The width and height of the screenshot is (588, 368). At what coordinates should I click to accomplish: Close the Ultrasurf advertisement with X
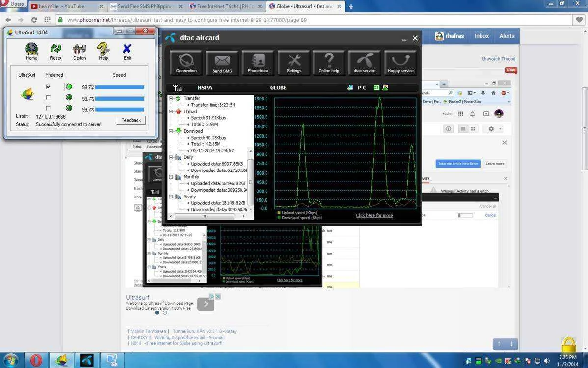tap(218, 297)
